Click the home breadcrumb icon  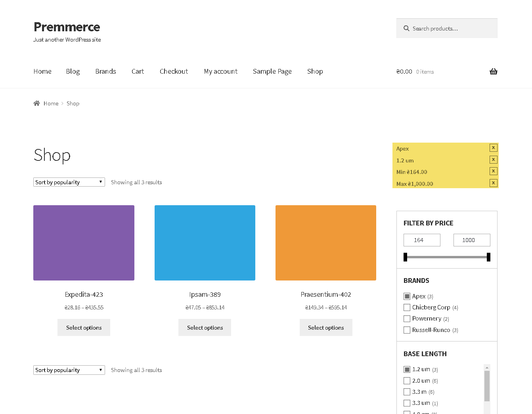[x=36, y=103]
